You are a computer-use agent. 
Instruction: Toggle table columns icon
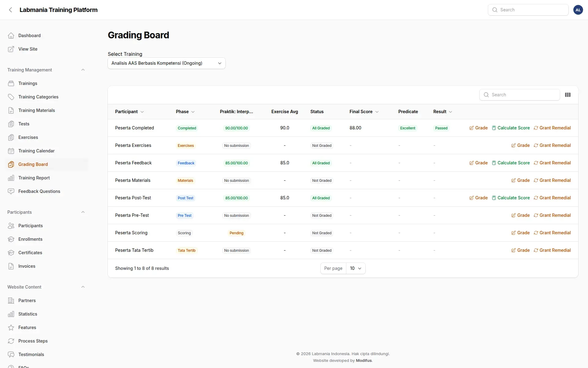(568, 95)
